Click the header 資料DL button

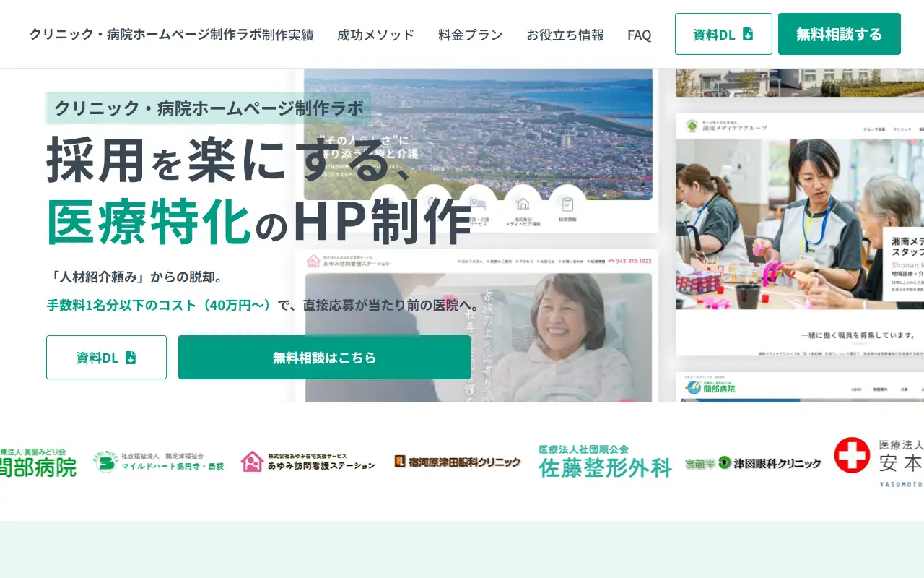[723, 34]
